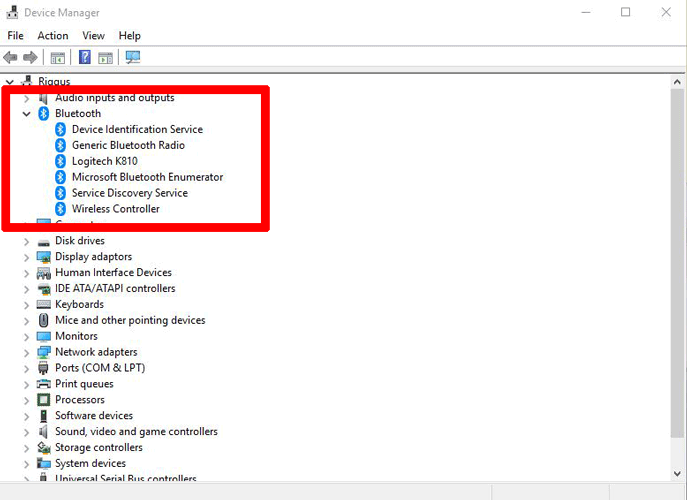The width and height of the screenshot is (687, 500).
Task: Click the Ports (COM & LPT) icon
Action: [x=43, y=368]
